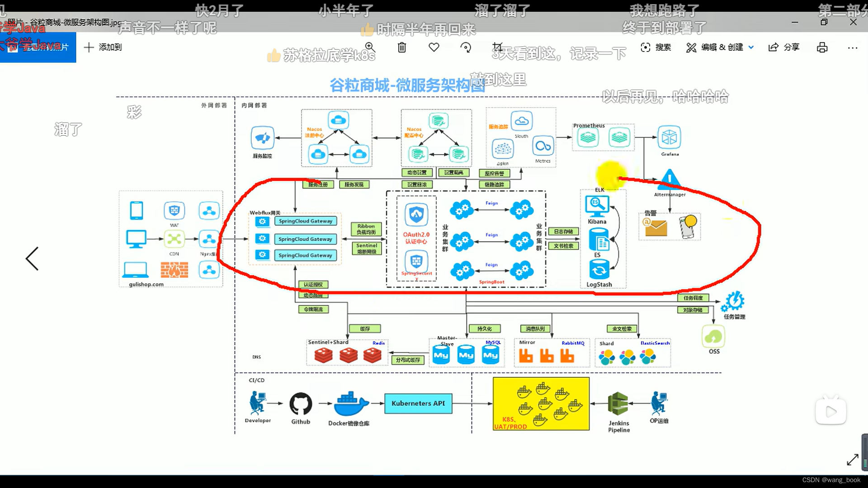This screenshot has width=868, height=488.
Task: Share the photo via 分享
Action: (x=784, y=47)
